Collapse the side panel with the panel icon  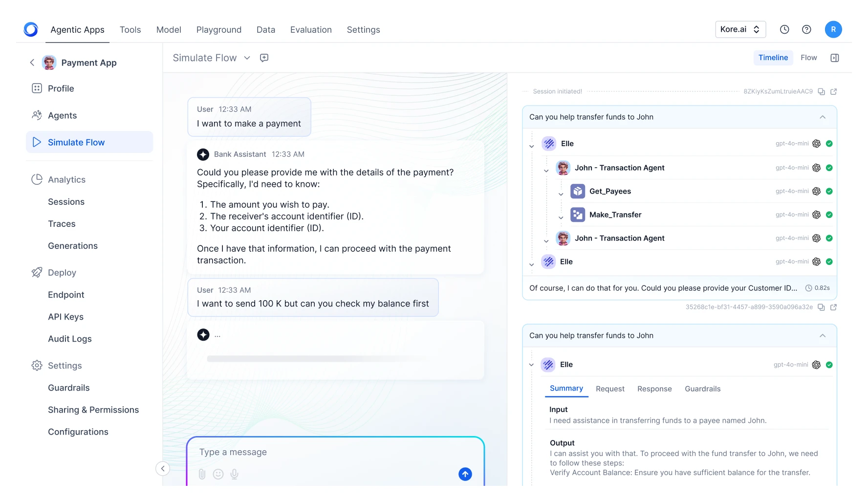point(835,58)
